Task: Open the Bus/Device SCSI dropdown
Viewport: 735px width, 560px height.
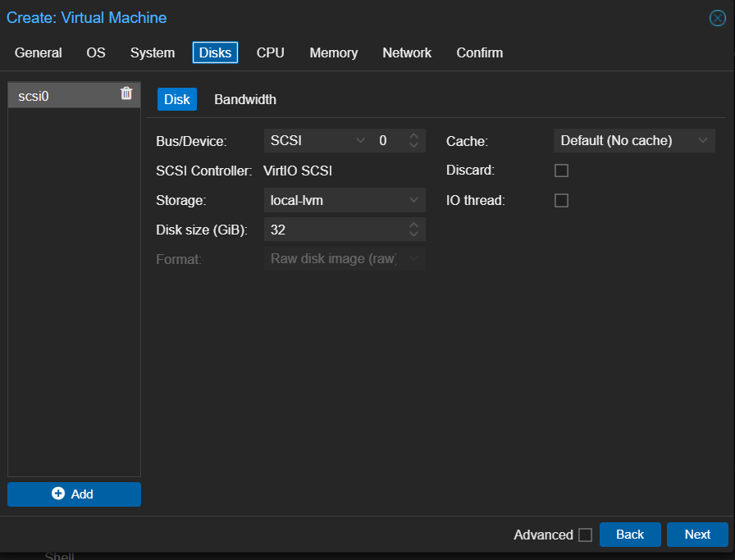Action: tap(317, 141)
